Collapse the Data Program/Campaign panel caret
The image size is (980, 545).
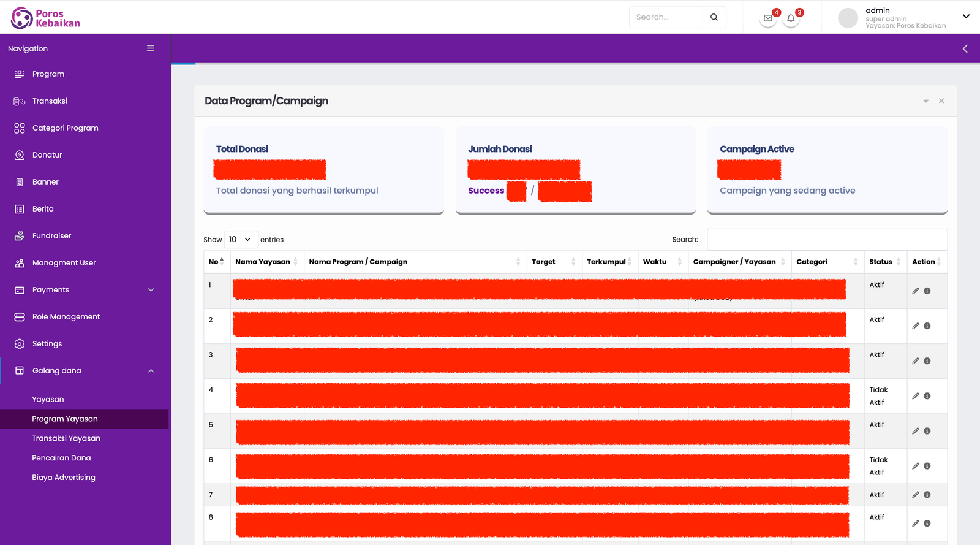click(x=925, y=101)
